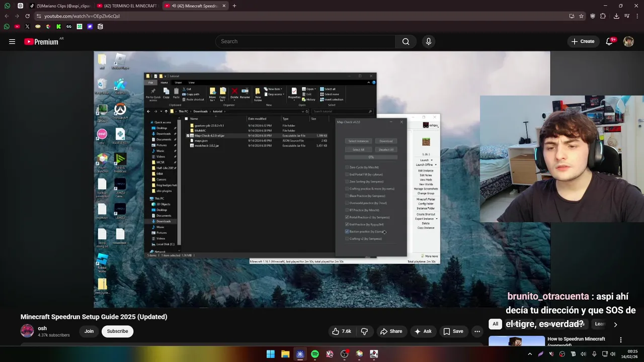Switch to TERMINO EL MINECRAFT tab
The height and width of the screenshot is (362, 644).
pos(127,6)
